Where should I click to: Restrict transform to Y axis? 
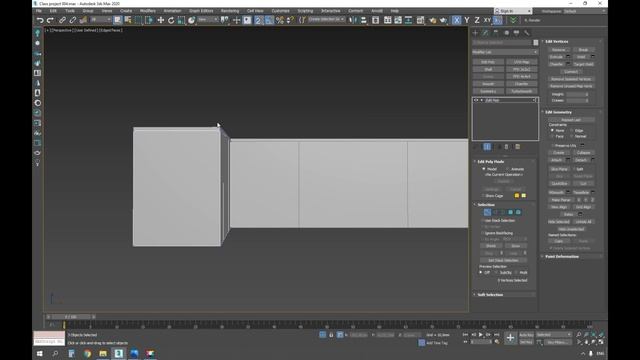point(467,20)
